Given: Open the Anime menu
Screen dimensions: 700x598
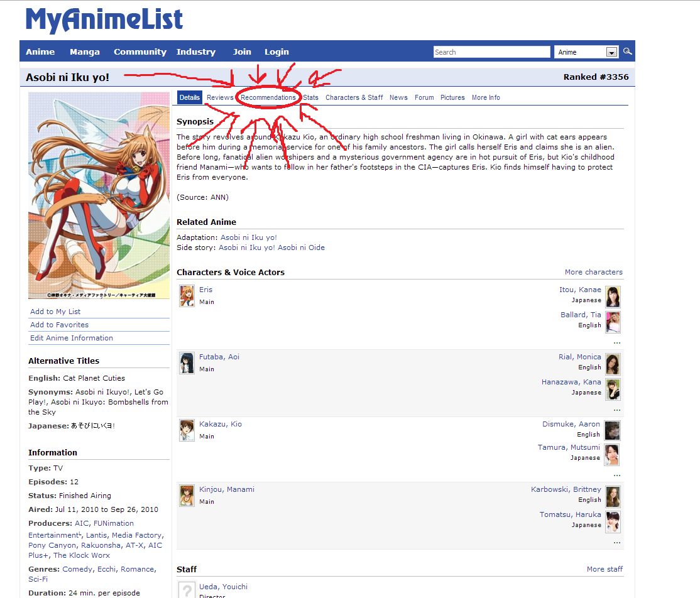Looking at the screenshot, I should (40, 52).
